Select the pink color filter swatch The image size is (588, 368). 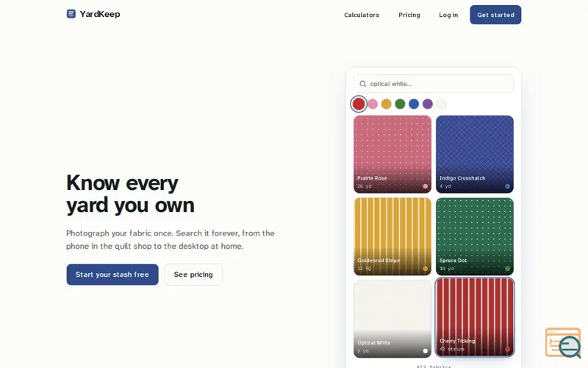373,104
